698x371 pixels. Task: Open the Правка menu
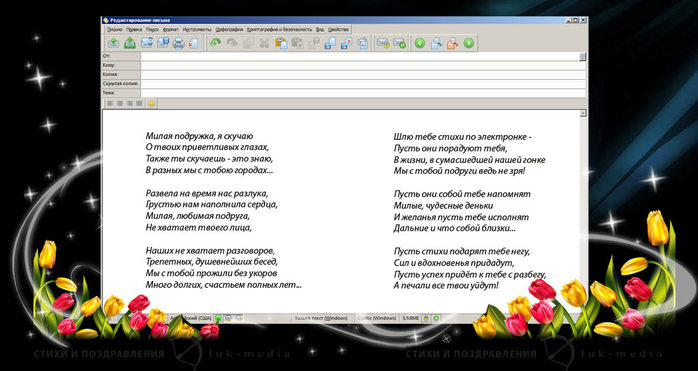(134, 29)
